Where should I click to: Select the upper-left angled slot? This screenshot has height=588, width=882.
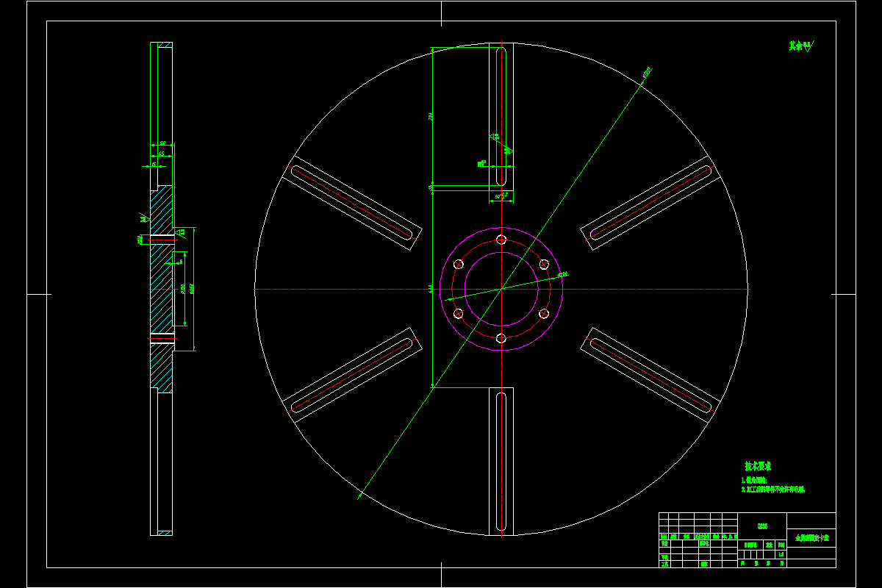coord(351,203)
